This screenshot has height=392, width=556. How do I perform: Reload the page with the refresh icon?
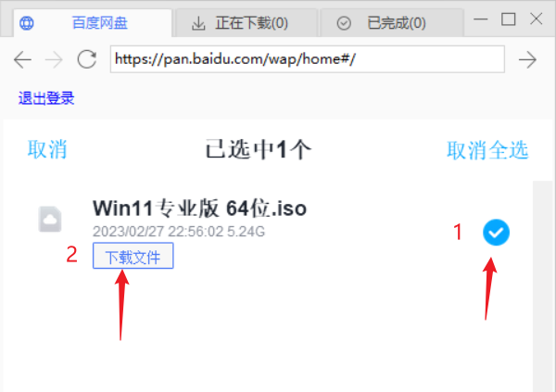(87, 59)
